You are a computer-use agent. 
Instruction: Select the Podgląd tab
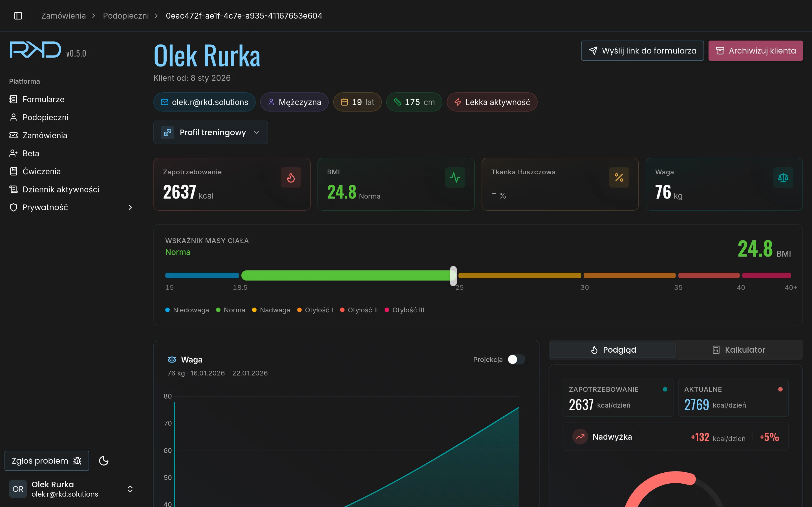tap(613, 350)
